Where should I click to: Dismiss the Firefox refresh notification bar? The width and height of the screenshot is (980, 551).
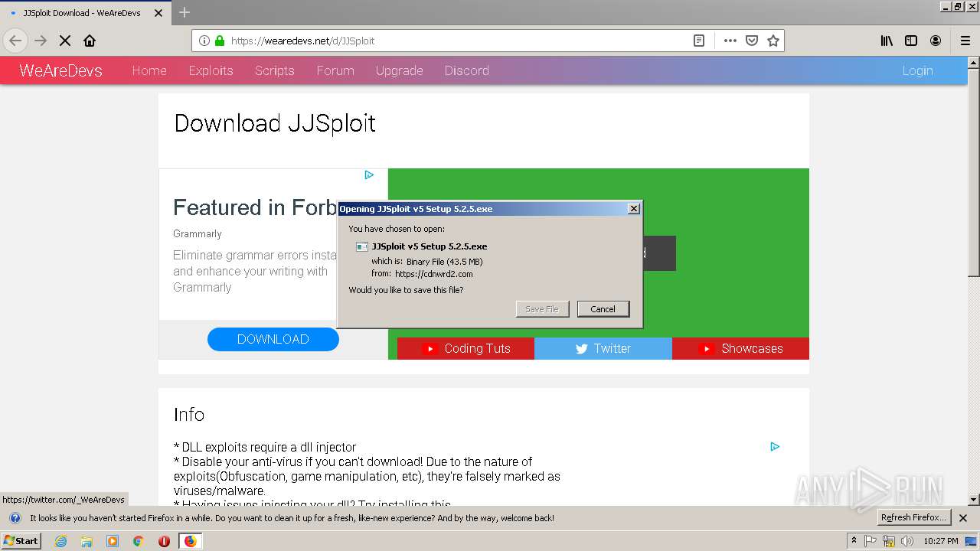963,518
